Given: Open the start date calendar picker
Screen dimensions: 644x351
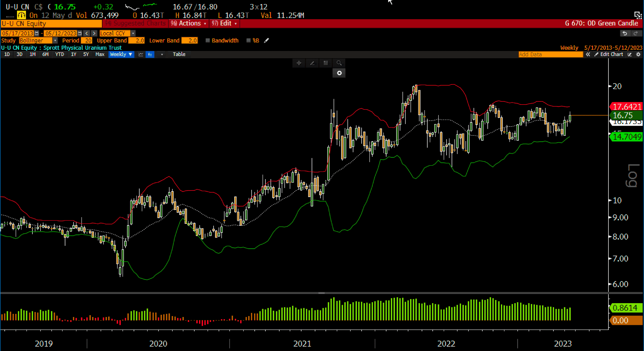Looking at the screenshot, I should click(x=37, y=33).
